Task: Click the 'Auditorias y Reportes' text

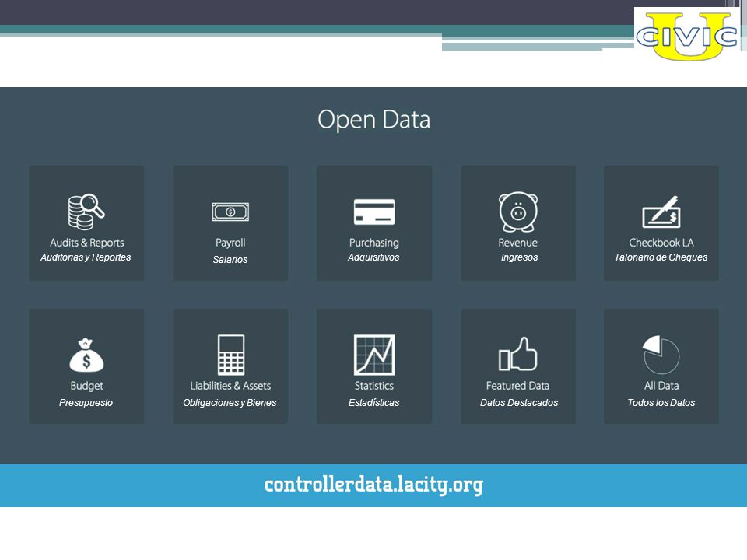Action: coord(86,257)
